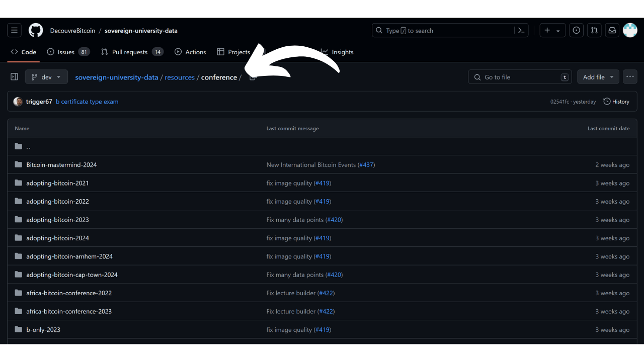Expand the dev branch selector
This screenshot has width=644, height=362.
point(46,77)
